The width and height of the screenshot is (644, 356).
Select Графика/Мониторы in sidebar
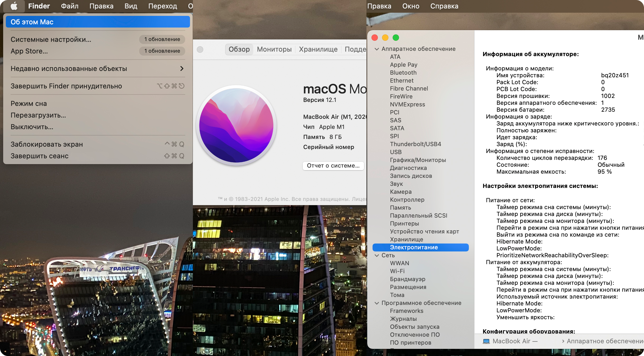coord(418,160)
